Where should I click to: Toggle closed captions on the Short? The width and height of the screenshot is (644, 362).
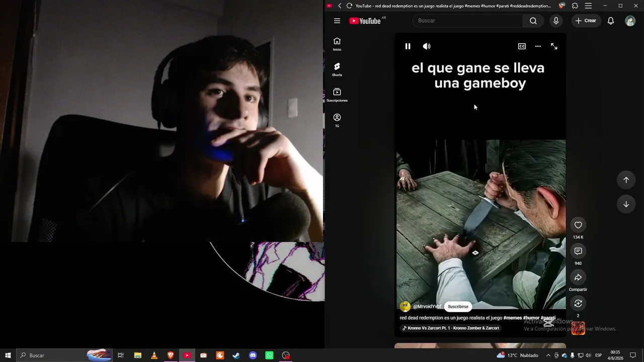pos(522,46)
